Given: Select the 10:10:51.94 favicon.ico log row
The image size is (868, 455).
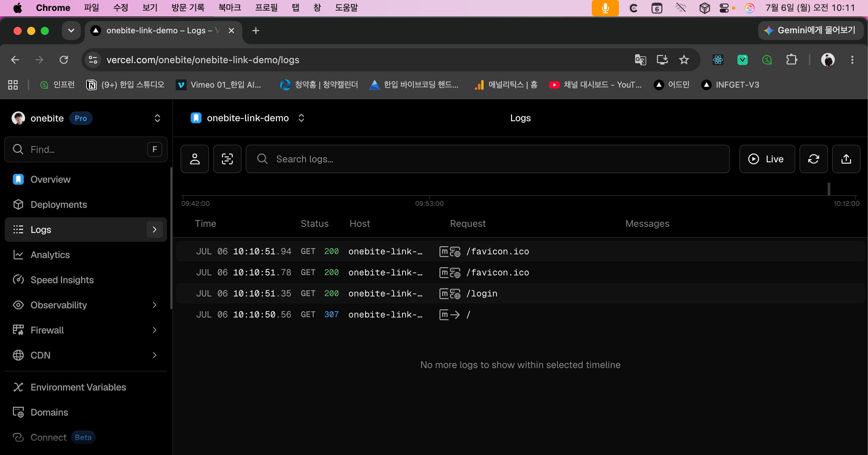Looking at the screenshot, I should pos(520,251).
